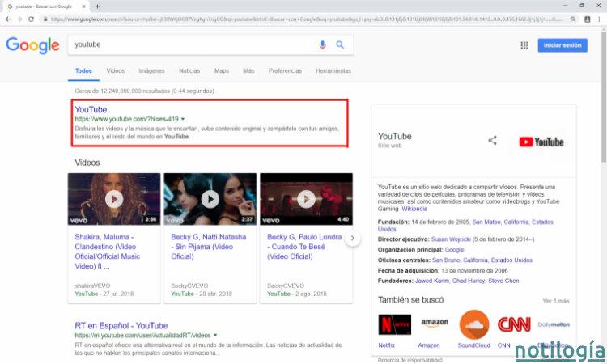Click the San Mateo link
The image size is (607, 364).
tap(486, 222)
